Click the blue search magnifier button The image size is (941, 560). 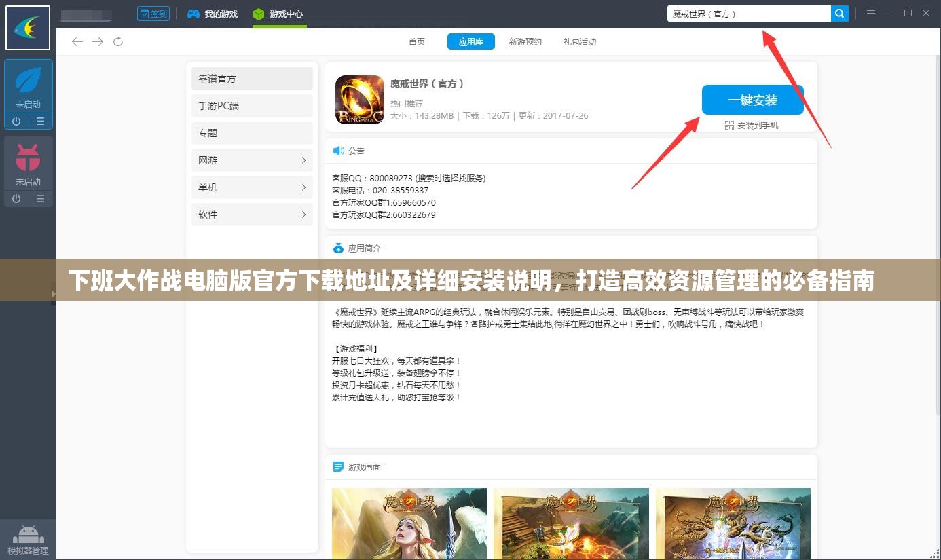[x=840, y=14]
